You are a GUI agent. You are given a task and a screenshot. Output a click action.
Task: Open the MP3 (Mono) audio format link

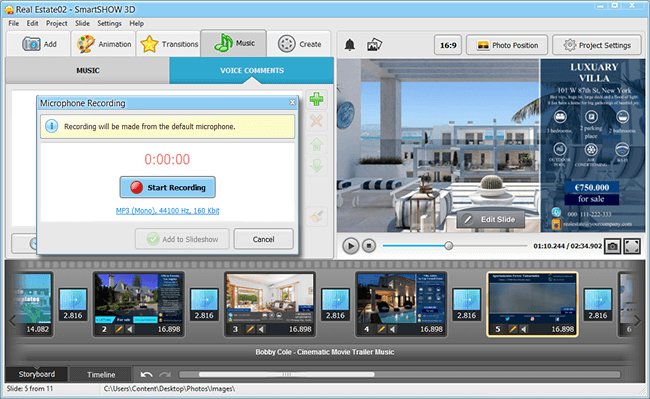(167, 210)
